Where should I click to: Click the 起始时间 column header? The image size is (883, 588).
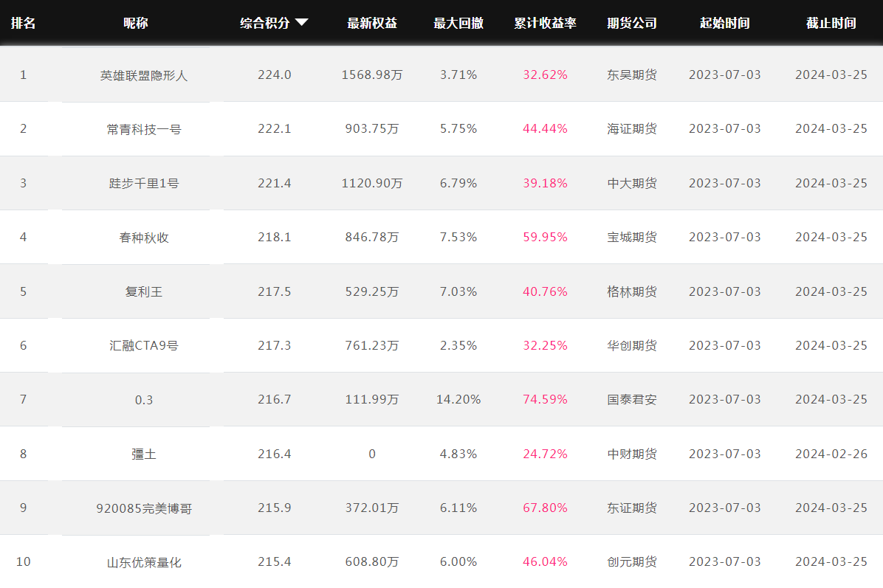coord(725,23)
